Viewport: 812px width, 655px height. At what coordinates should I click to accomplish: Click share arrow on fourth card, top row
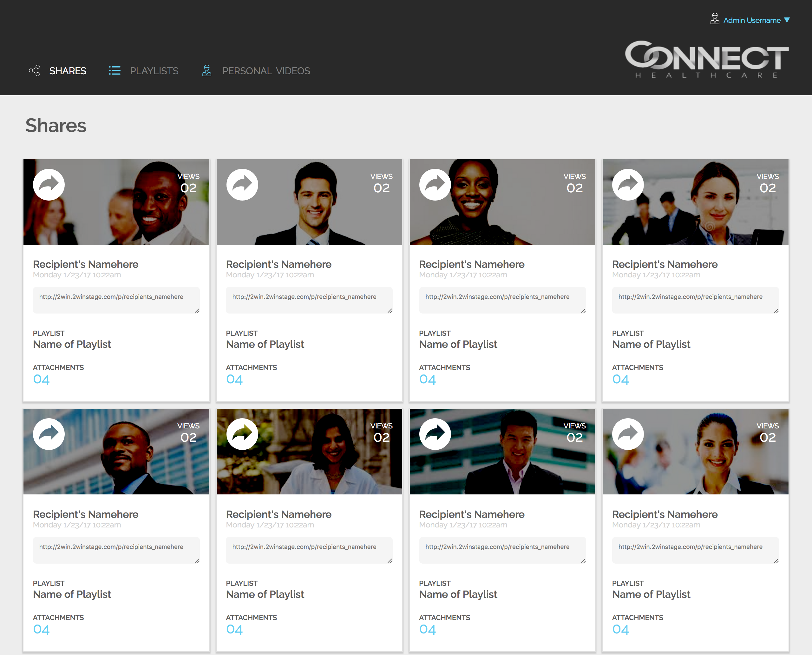pos(628,184)
